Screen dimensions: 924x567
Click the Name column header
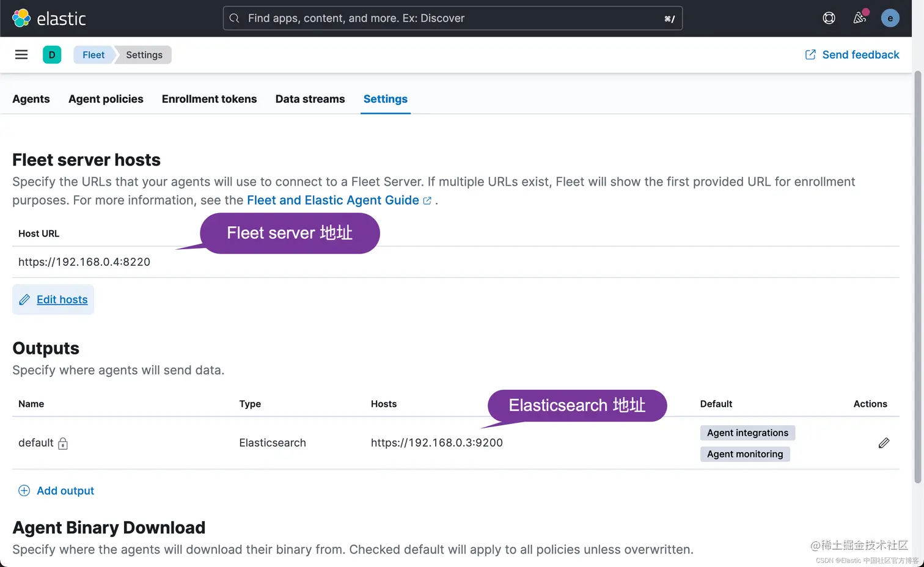[x=31, y=404]
